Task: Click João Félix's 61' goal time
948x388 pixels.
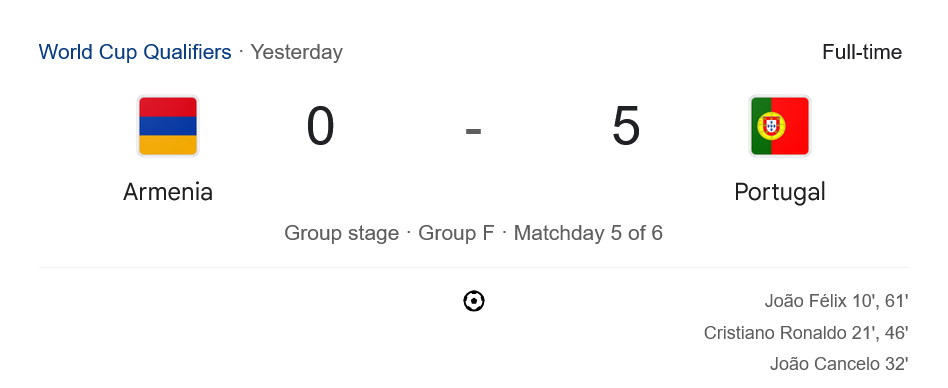Action: point(897,301)
